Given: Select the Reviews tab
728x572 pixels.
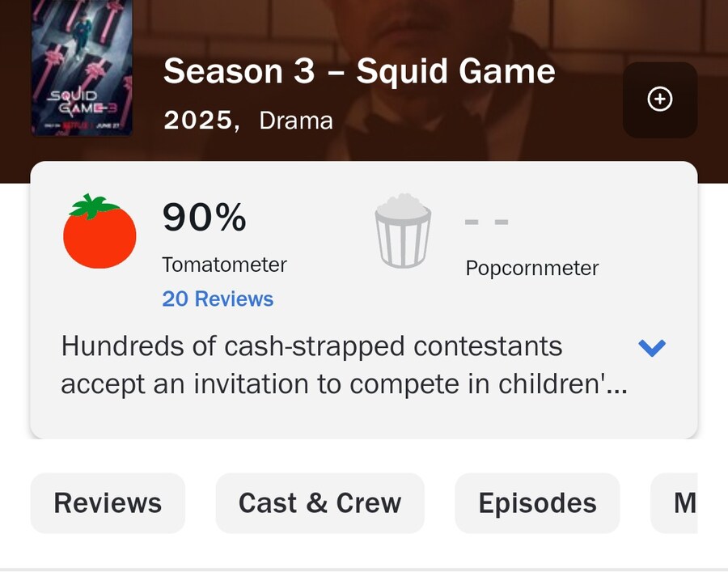Looking at the screenshot, I should 108,502.
